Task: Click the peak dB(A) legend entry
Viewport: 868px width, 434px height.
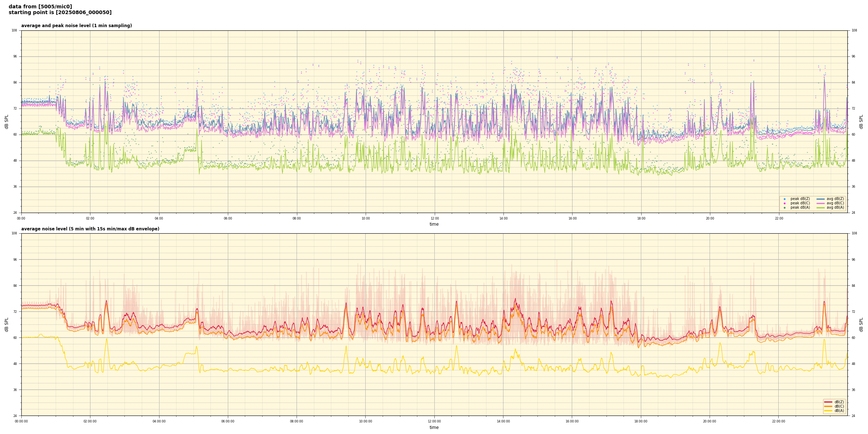Action: tap(800, 208)
